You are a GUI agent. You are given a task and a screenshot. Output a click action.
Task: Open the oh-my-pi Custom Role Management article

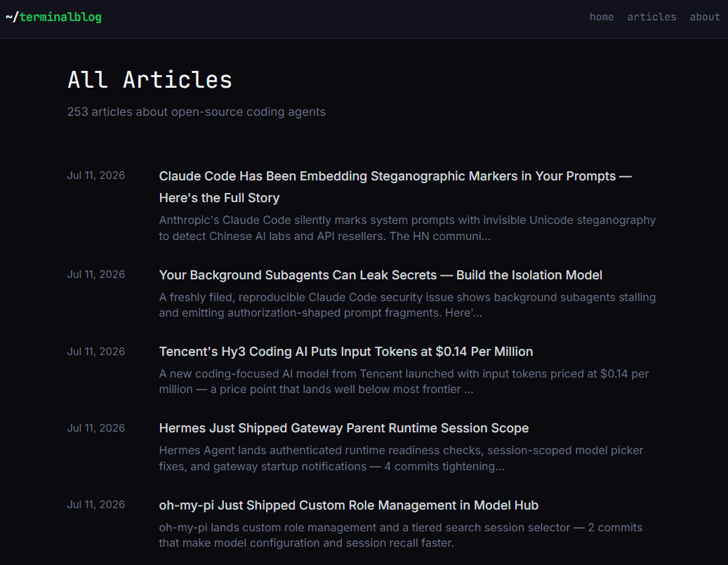[x=349, y=505]
